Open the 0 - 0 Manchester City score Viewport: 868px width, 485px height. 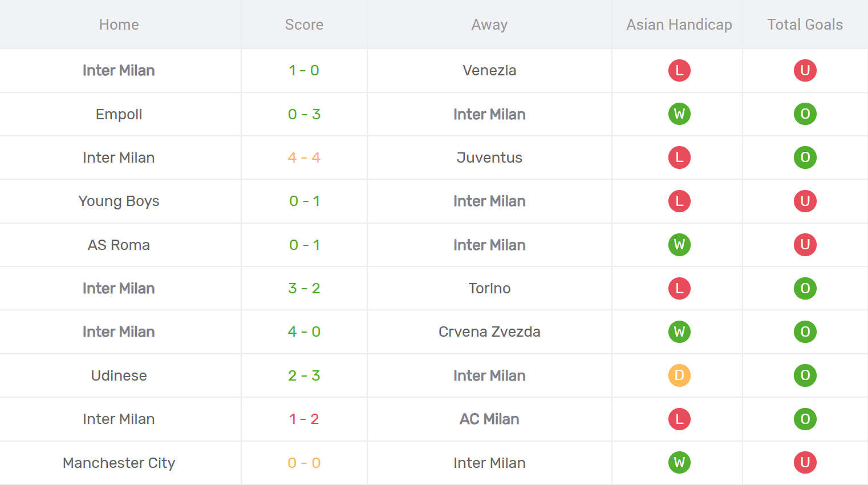point(304,463)
